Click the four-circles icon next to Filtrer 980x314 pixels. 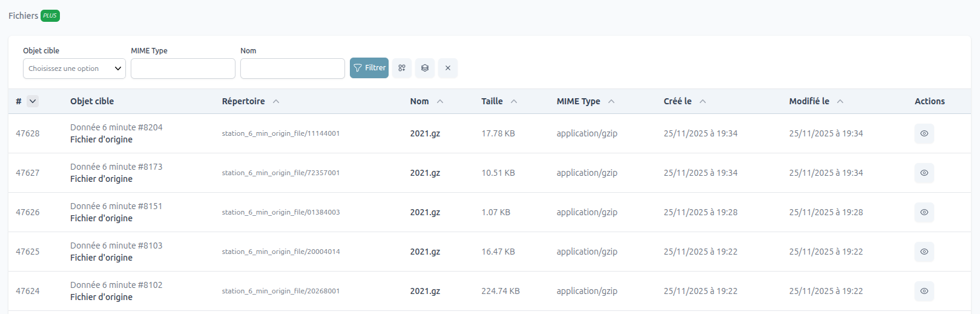click(x=402, y=68)
